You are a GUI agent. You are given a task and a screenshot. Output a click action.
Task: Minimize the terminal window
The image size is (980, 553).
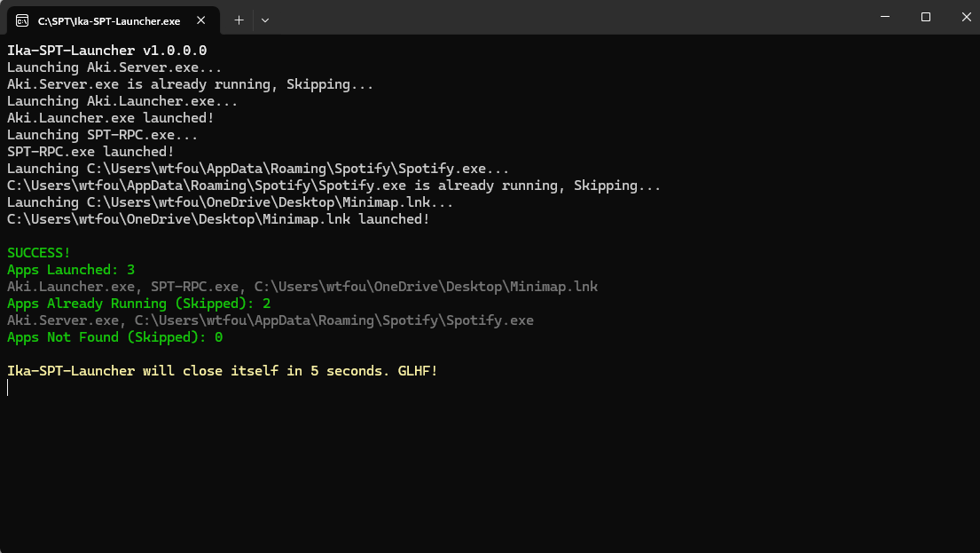[x=885, y=17]
